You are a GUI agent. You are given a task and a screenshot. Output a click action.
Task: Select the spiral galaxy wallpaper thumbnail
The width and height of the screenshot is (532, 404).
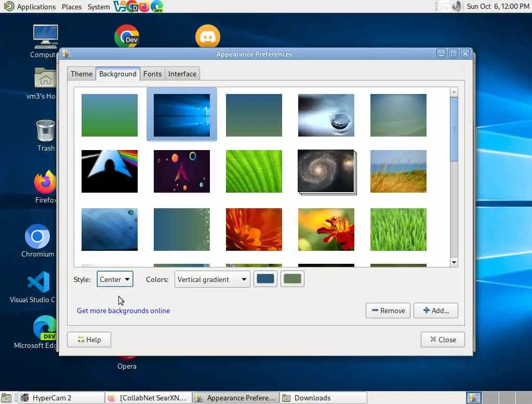coord(326,171)
